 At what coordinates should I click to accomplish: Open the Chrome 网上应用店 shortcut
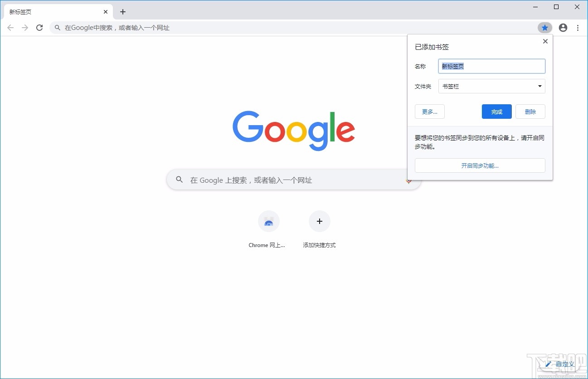click(x=269, y=221)
